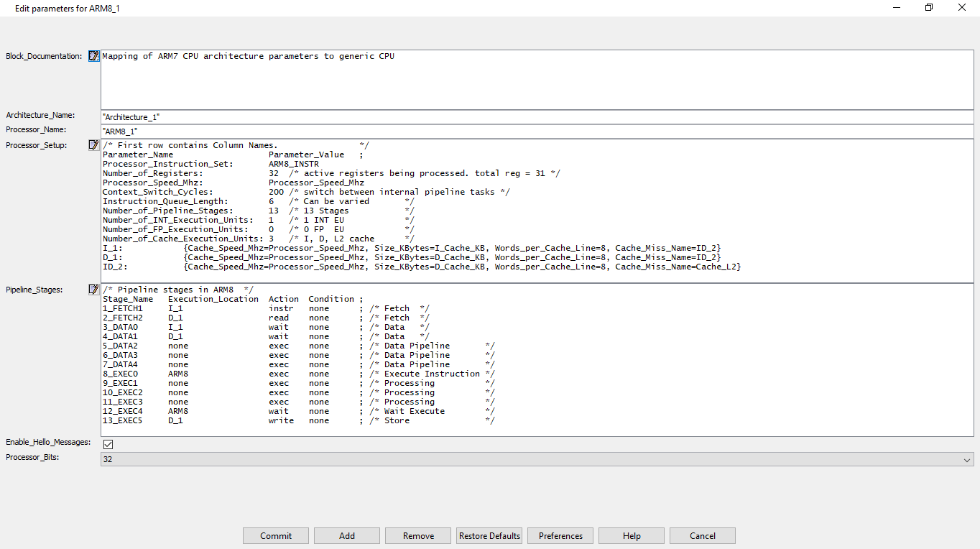This screenshot has height=549, width=980.
Task: Open the Preferences dialog
Action: tap(560, 535)
